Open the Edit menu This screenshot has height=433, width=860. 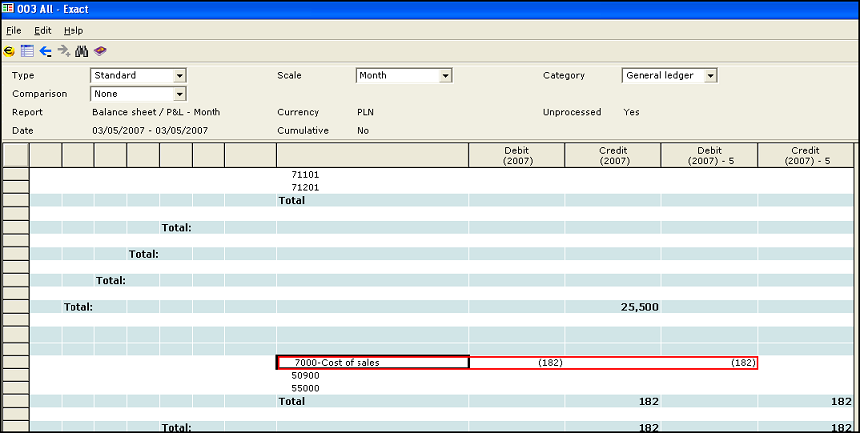pos(43,31)
